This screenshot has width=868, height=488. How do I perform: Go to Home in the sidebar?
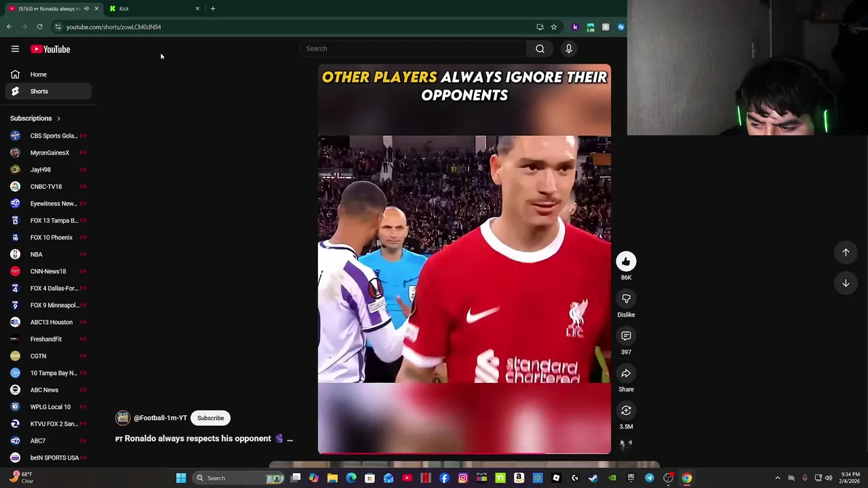click(x=47, y=75)
